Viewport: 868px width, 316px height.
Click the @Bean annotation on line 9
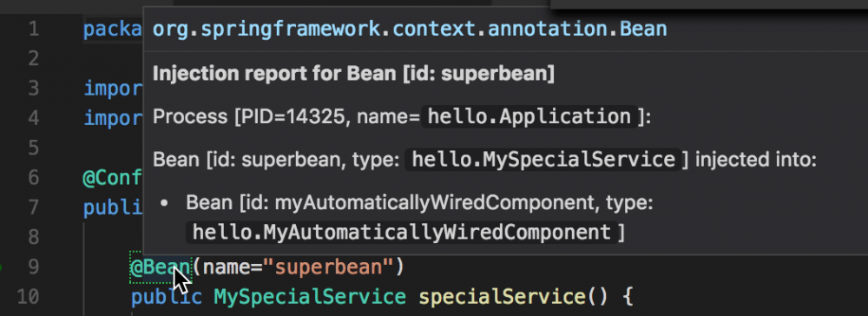160,267
